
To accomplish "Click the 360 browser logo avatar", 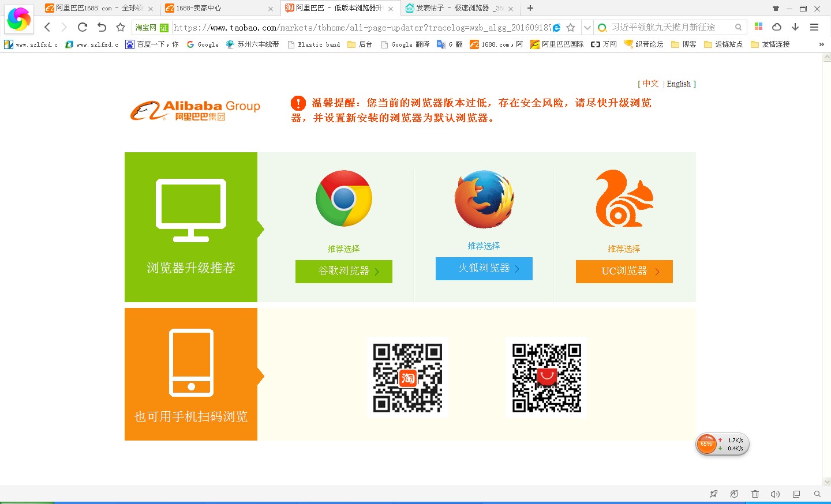I will click(18, 19).
